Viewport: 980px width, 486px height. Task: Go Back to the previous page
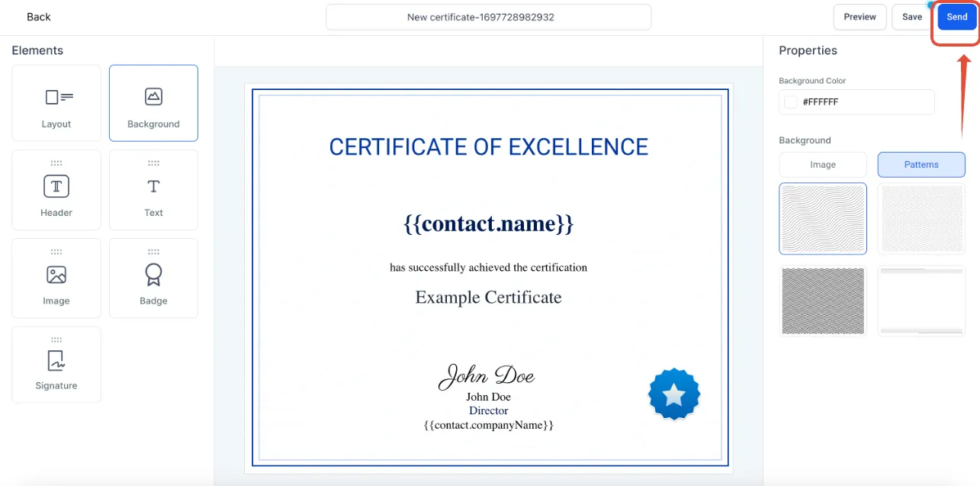[x=39, y=17]
